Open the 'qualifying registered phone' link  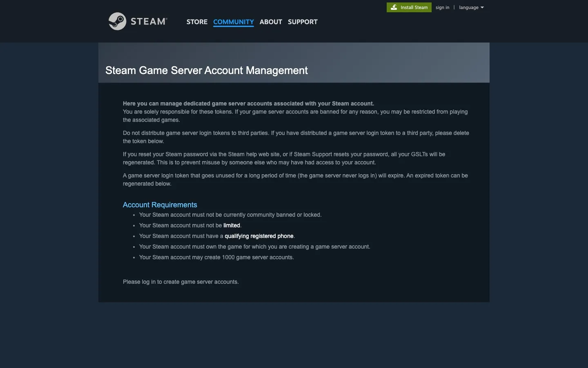tap(259, 236)
